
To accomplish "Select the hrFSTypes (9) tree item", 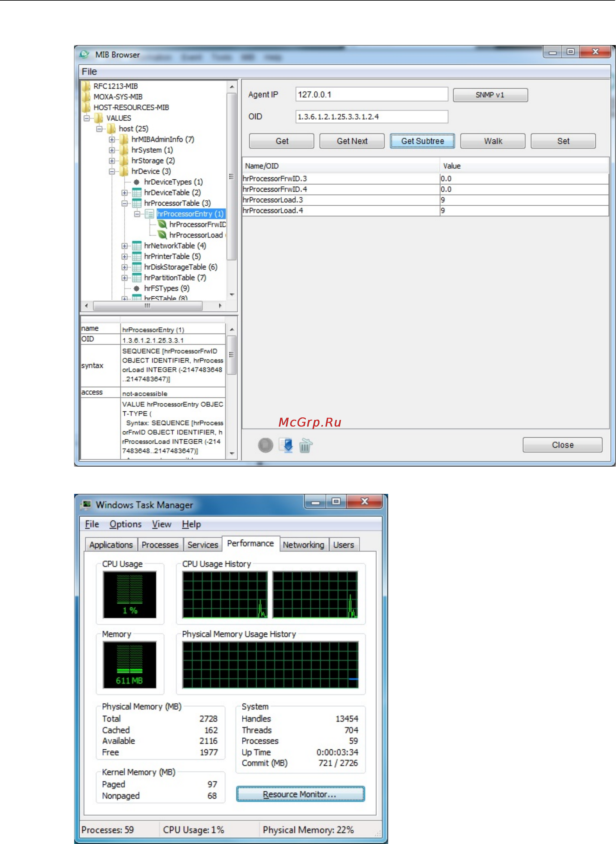I will tap(167, 289).
